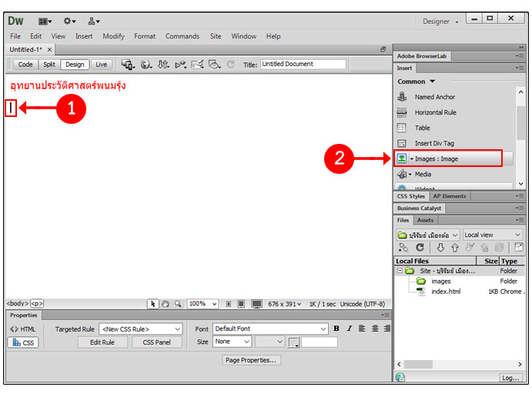
Task: Switch to the Assets tab
Action: tap(426, 220)
